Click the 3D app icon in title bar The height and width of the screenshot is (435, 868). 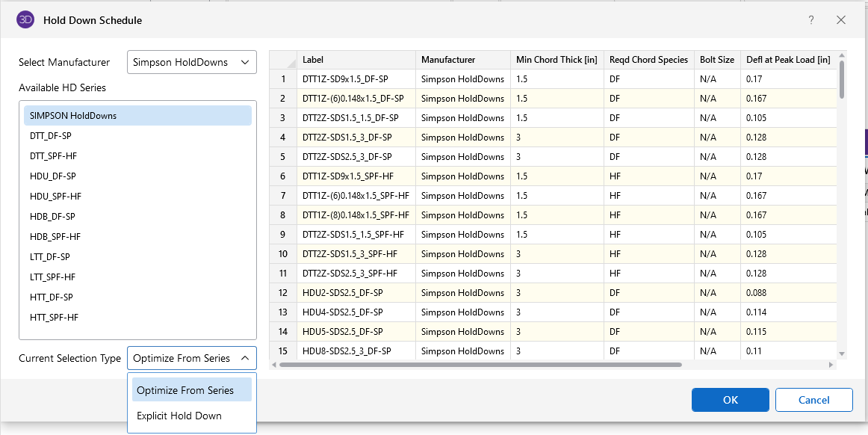[x=25, y=20]
